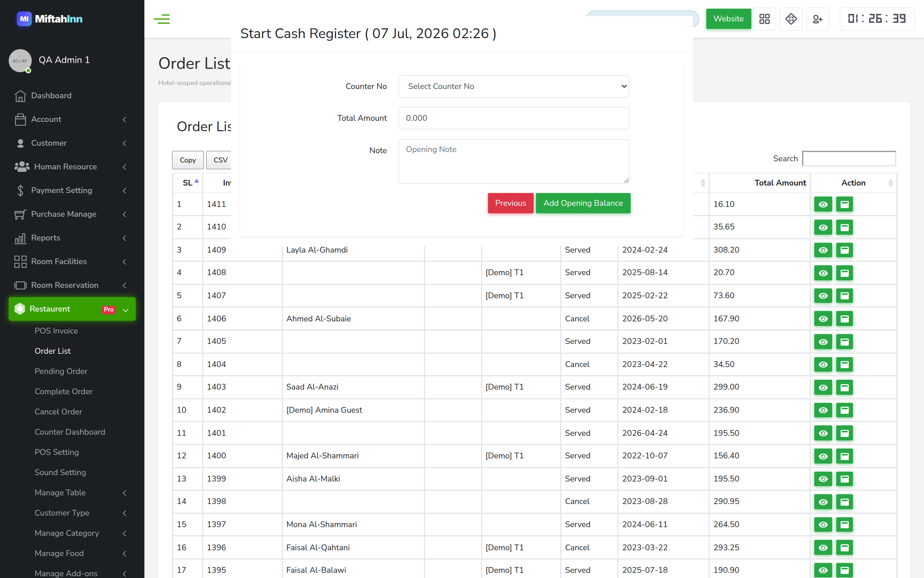Expand the Customer sidebar menu
Viewport: 924px width, 578px height.
72,143
